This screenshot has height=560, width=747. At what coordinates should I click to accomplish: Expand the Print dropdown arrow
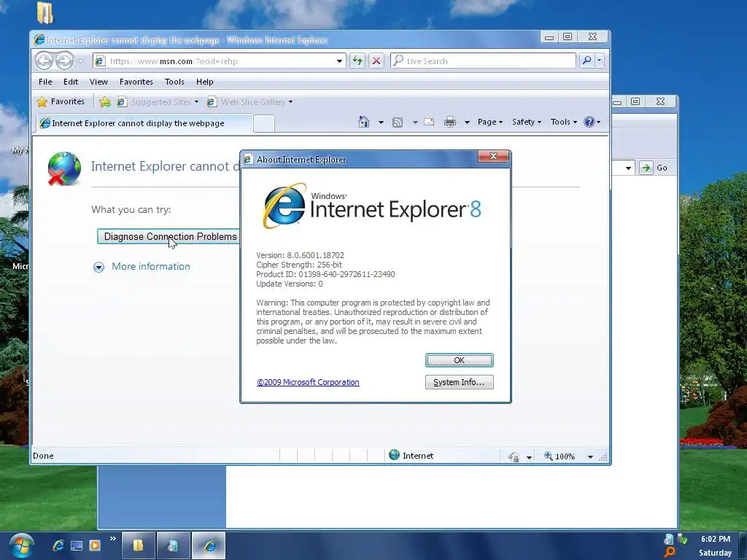[x=467, y=122]
